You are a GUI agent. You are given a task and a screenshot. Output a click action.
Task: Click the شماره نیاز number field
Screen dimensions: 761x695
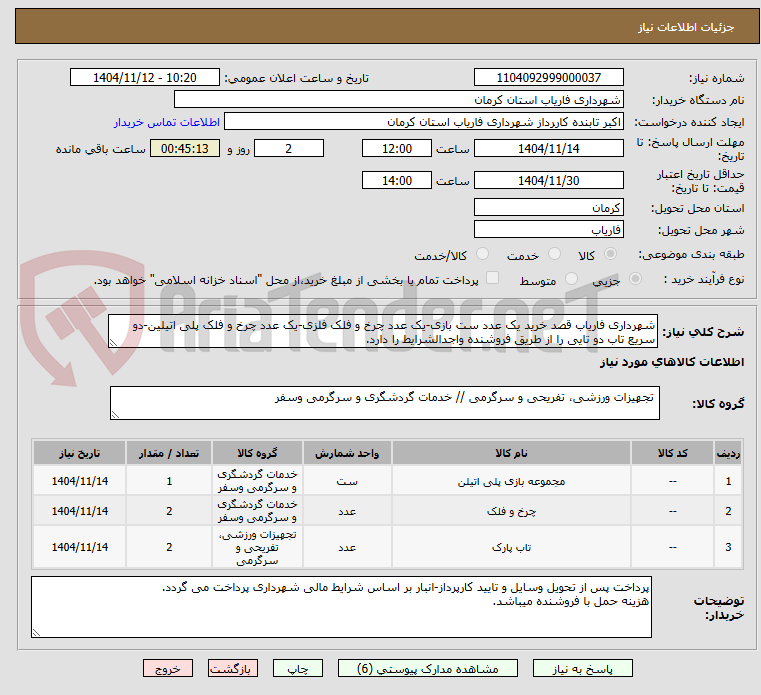click(x=548, y=78)
